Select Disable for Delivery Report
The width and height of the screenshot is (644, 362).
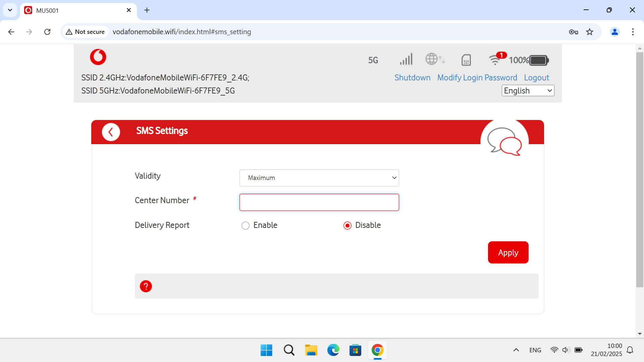[347, 226]
